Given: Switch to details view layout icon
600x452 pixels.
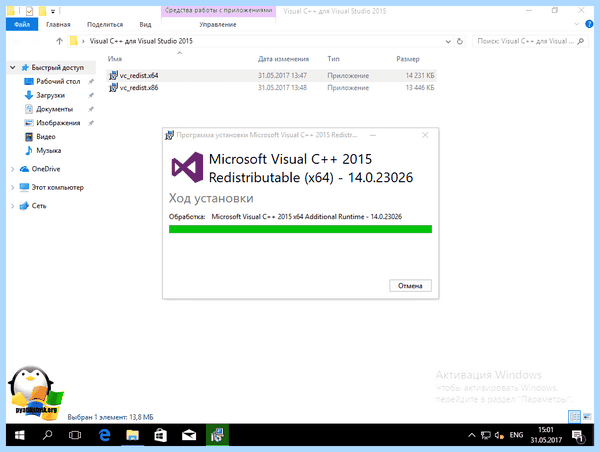Looking at the screenshot, I should [574, 417].
